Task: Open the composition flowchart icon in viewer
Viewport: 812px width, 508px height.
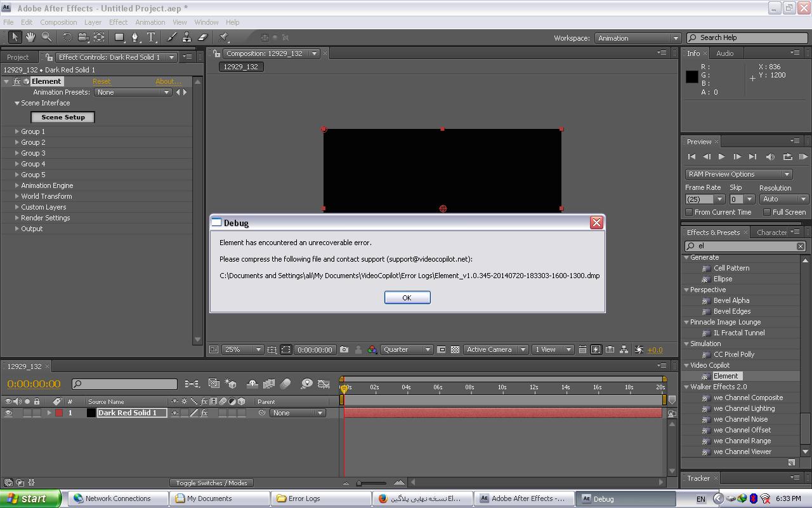Action: tap(624, 349)
